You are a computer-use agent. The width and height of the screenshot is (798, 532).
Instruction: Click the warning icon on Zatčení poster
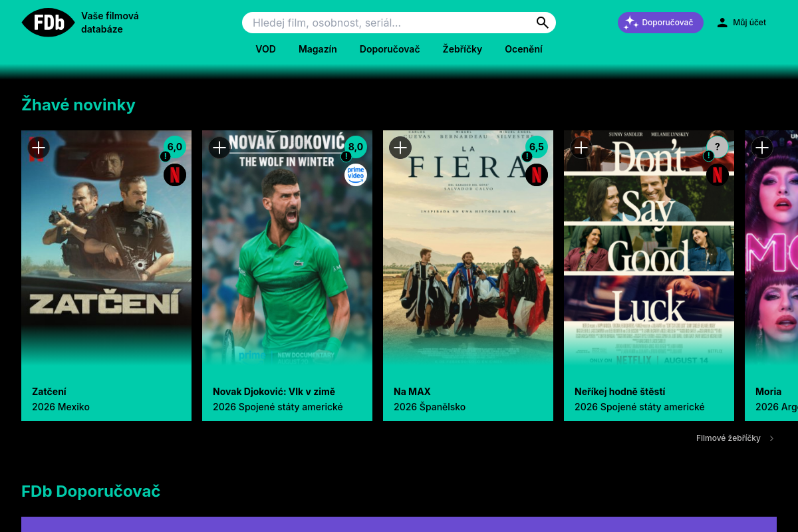tap(165, 156)
